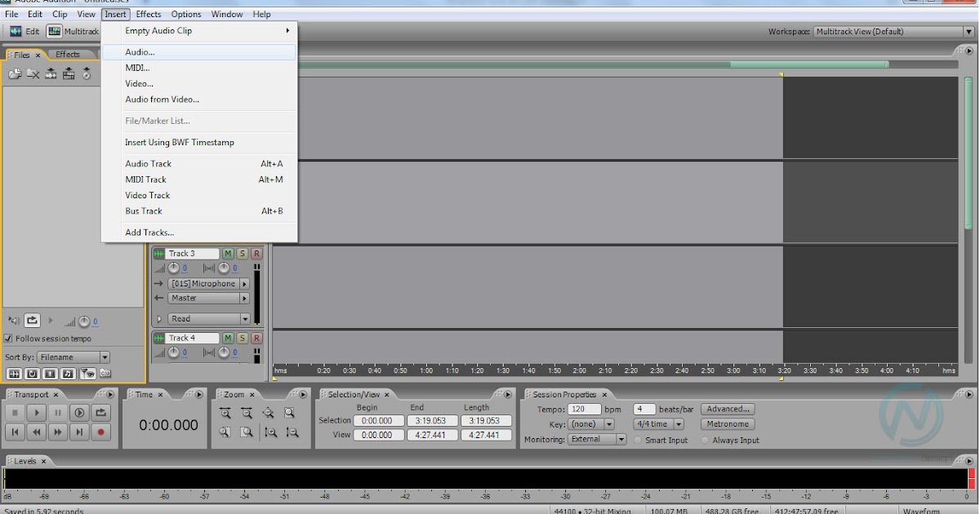Click Zoom Out Horizontally icon
This screenshot has height=514, width=980.
247,413
